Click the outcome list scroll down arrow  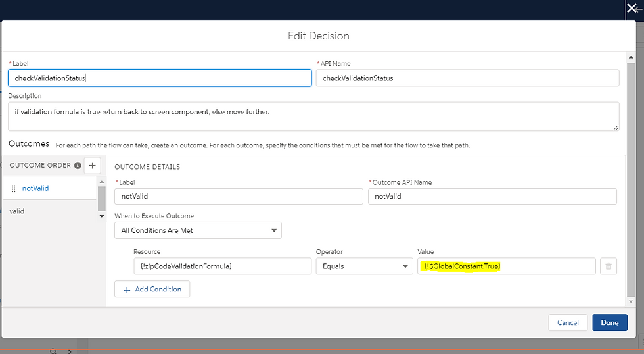coord(102,216)
